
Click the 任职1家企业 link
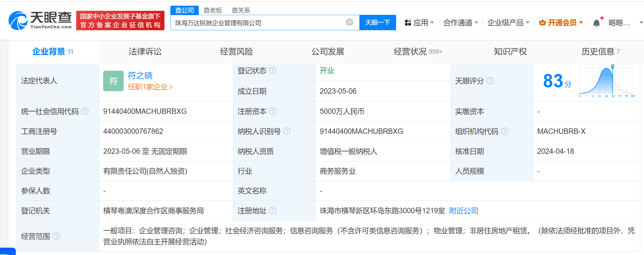click(150, 87)
